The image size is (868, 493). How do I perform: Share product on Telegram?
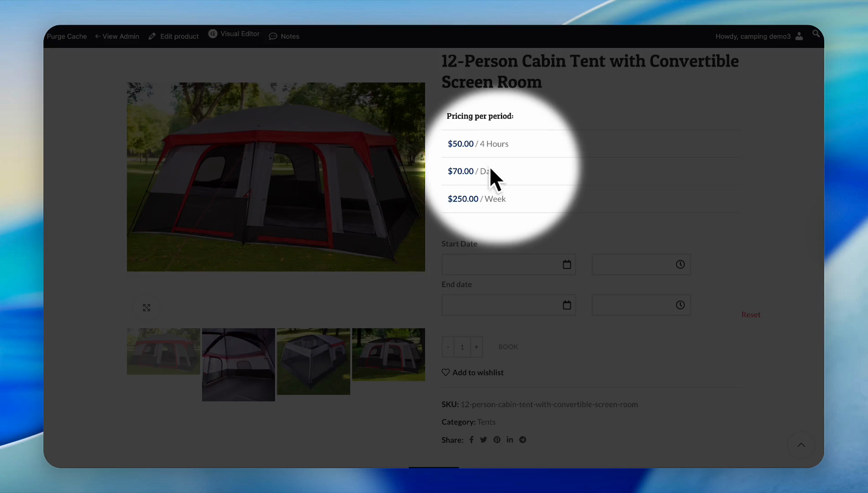[523, 440]
